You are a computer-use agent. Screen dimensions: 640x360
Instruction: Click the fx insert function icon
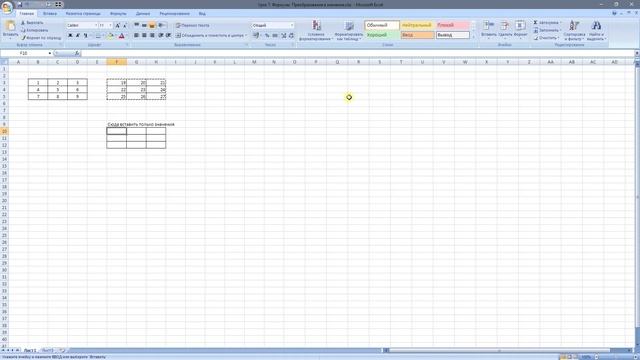[x=77, y=53]
